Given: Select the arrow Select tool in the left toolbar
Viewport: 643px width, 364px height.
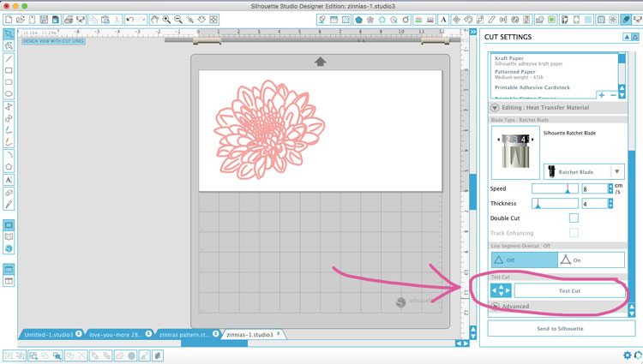Looking at the screenshot, I should click(x=9, y=33).
